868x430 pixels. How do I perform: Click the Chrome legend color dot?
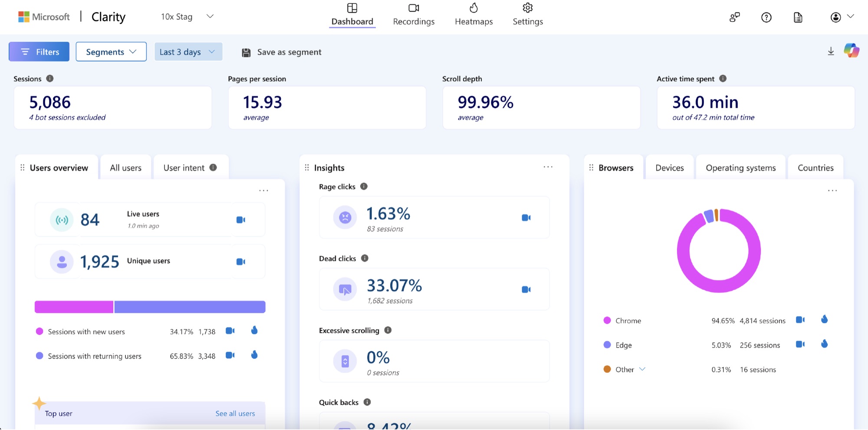(607, 321)
